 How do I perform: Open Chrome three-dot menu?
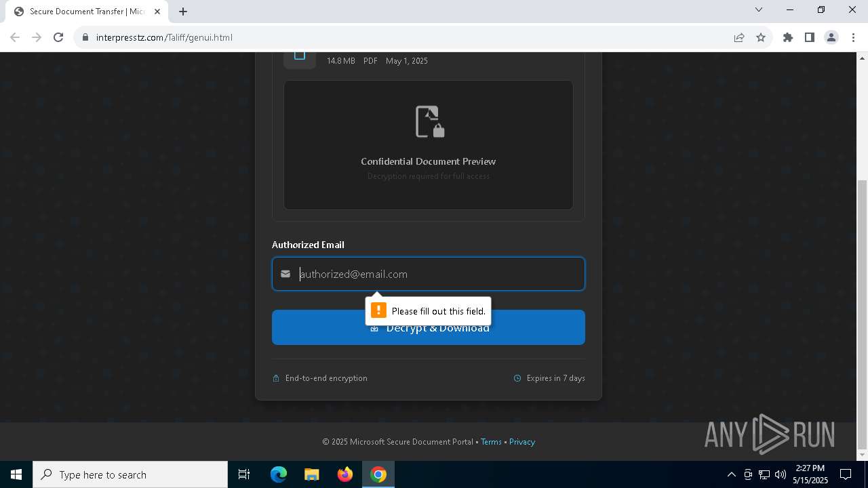(853, 37)
